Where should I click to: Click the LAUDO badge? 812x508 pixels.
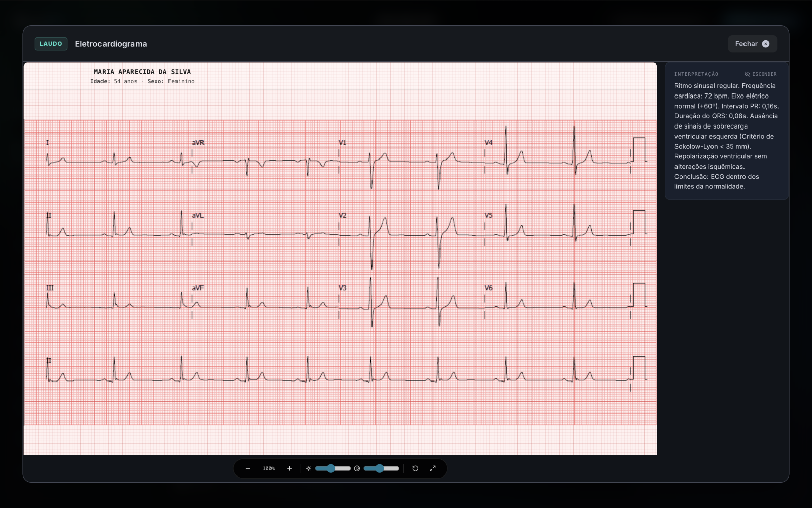tap(51, 44)
